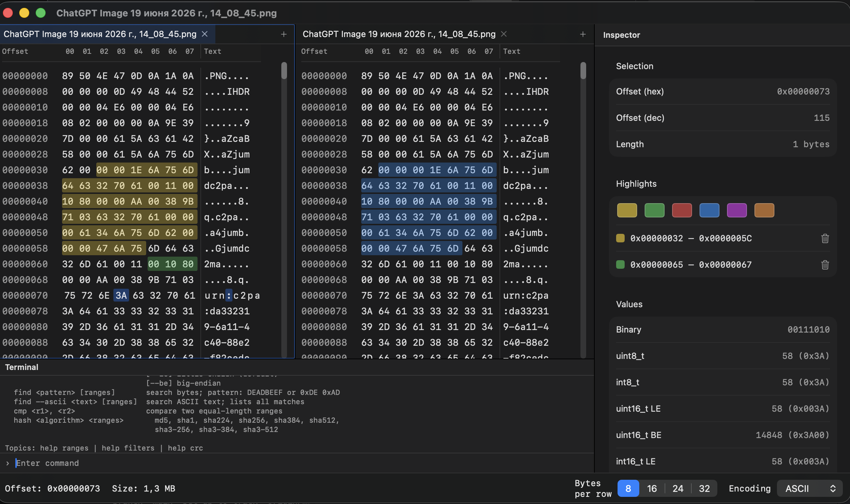The height and width of the screenshot is (504, 850).
Task: Click the Terminal panel header
Action: (21, 367)
